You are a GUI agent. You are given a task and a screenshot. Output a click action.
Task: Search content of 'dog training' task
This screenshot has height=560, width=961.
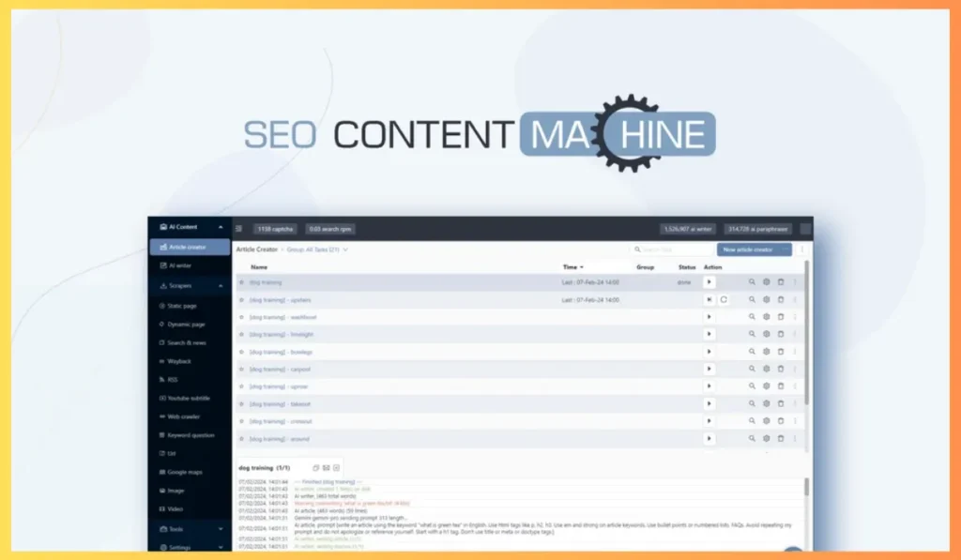pos(752,281)
